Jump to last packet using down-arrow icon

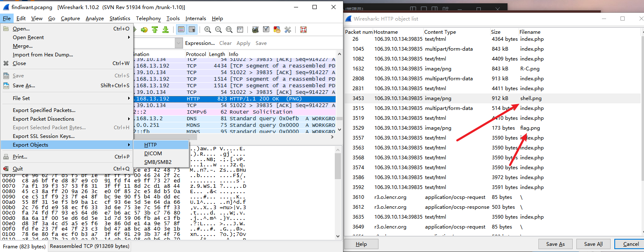pyautogui.click(x=165, y=30)
